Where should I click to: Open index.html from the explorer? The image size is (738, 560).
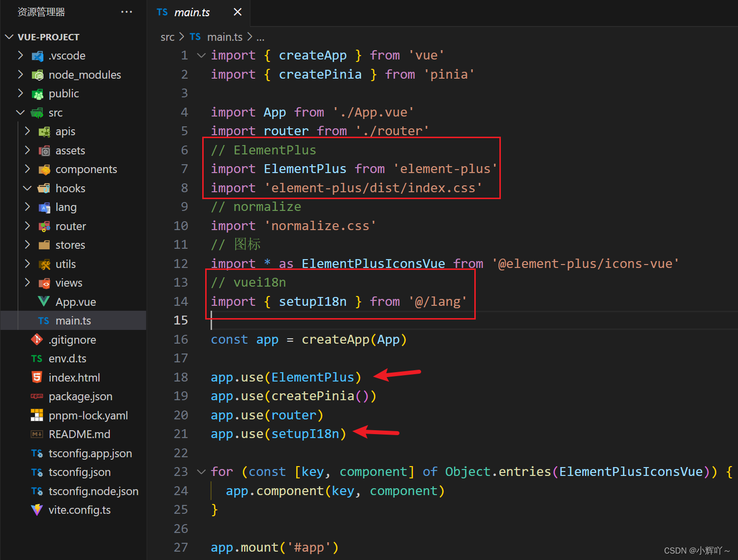pyautogui.click(x=74, y=378)
